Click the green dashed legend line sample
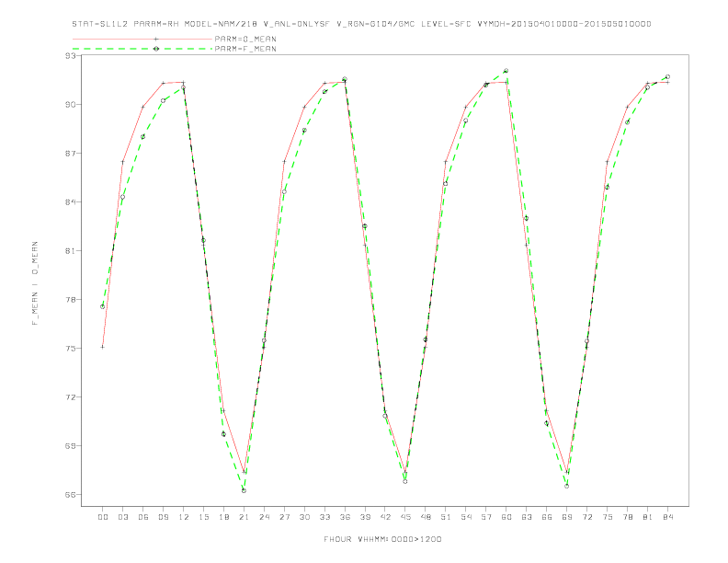Viewport: 728px width, 563px height. 142,49
